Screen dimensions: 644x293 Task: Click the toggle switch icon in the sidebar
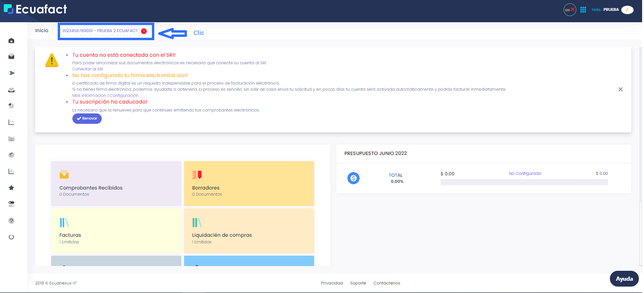tap(11, 204)
